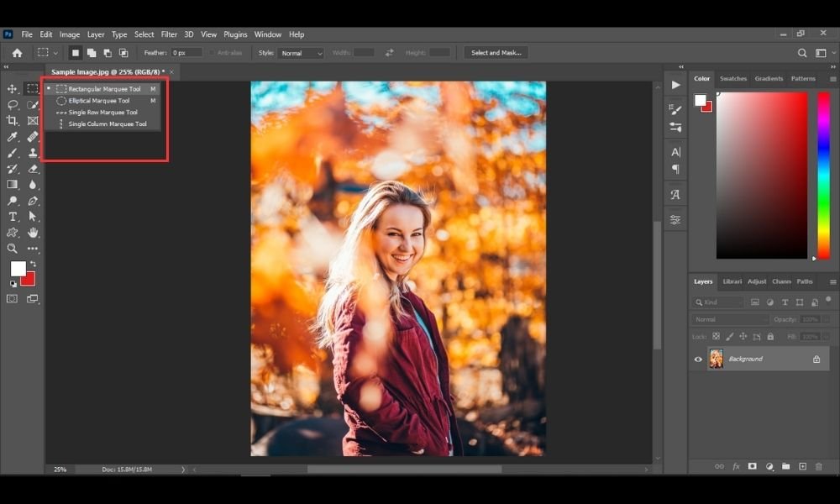Select the Zoom magnifier tool
Viewport: 840px width, 504px height.
point(13,249)
